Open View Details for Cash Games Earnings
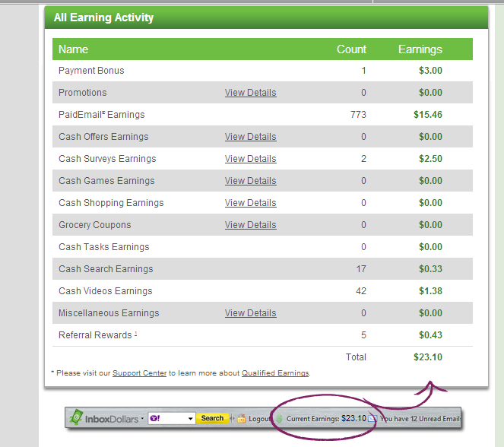Image resolution: width=504 pixels, height=447 pixels. pyautogui.click(x=250, y=181)
